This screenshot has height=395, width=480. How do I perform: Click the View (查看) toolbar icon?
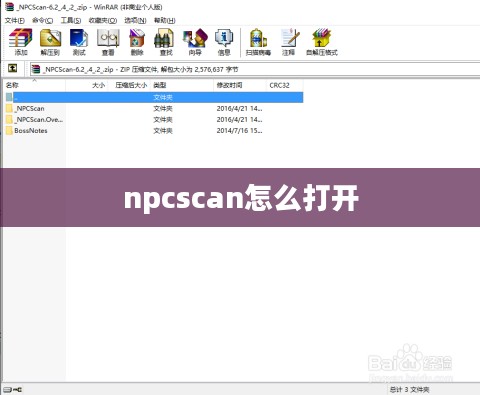[108, 38]
